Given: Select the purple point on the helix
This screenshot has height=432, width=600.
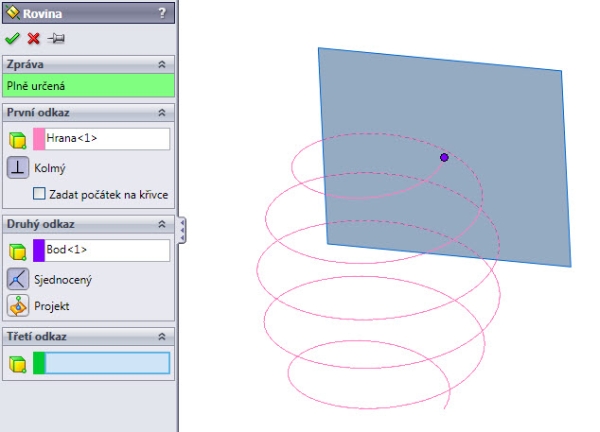Looking at the screenshot, I should pos(444,157).
